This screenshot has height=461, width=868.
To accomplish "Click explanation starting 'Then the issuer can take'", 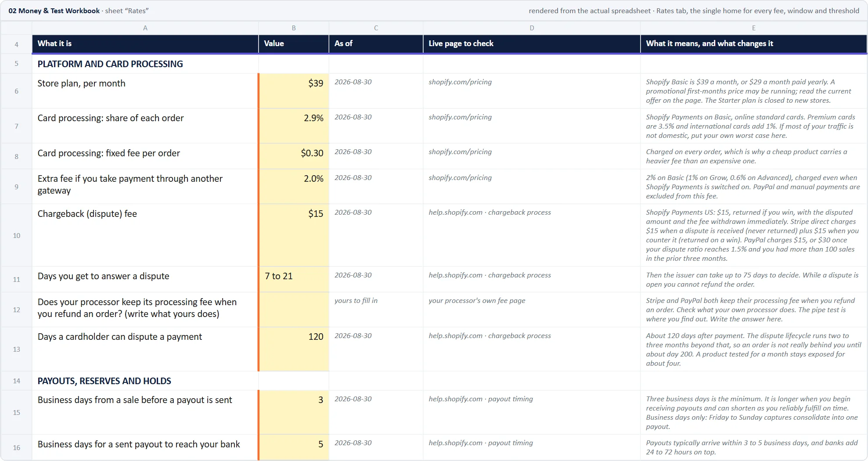I will [x=752, y=280].
